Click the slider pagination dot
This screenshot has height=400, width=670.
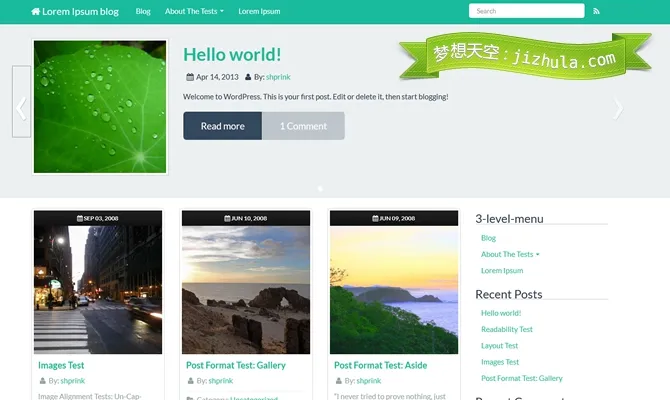click(320, 188)
